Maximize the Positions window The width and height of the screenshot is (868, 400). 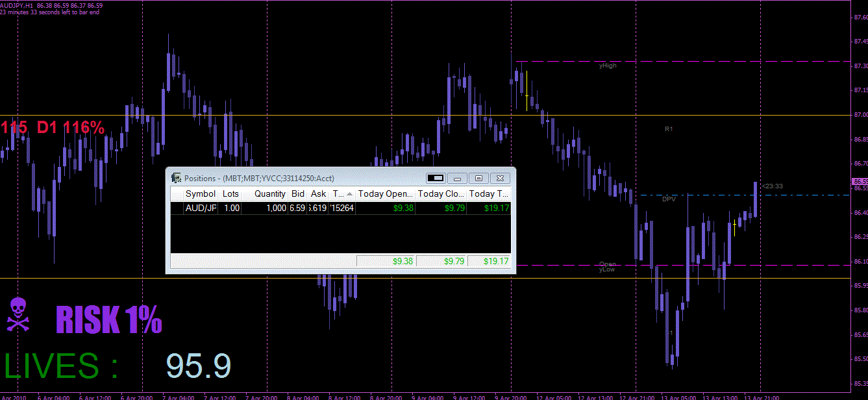click(478, 178)
